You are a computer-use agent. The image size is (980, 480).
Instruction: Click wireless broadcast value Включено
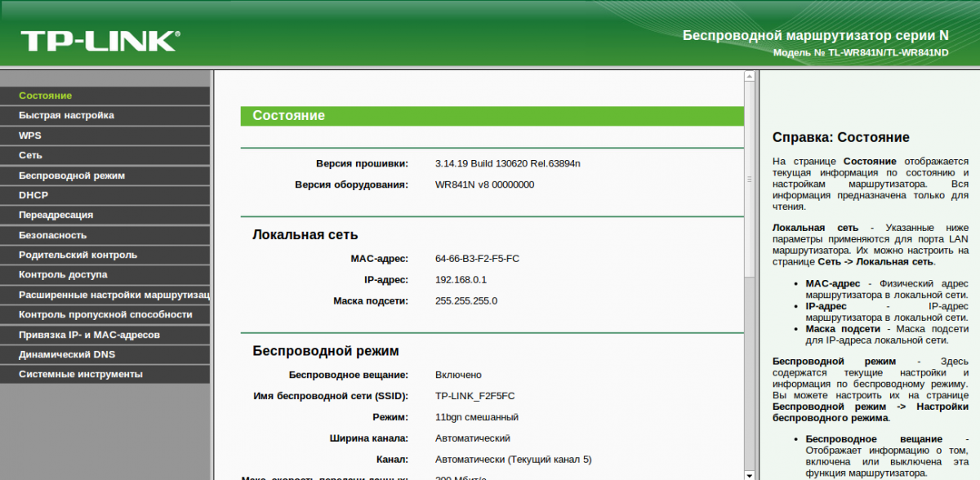pyautogui.click(x=458, y=375)
